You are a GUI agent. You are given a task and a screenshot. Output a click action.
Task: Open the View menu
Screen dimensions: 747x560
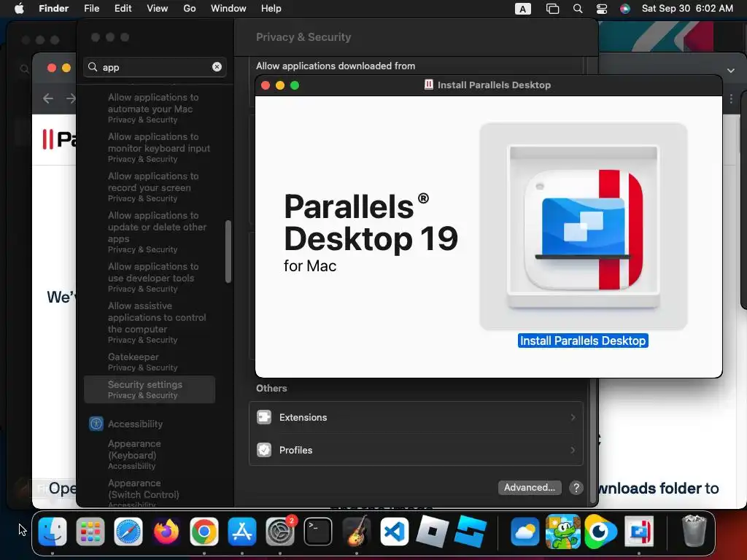158,9
